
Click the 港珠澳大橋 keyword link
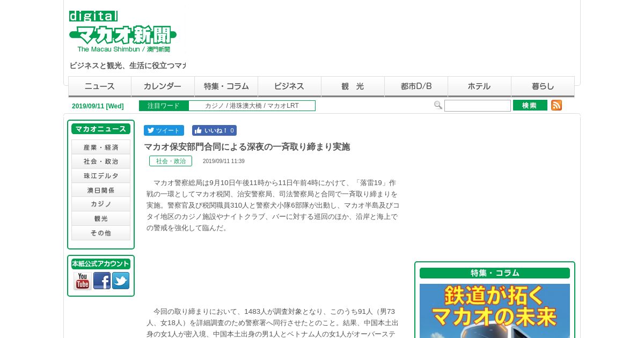click(246, 106)
